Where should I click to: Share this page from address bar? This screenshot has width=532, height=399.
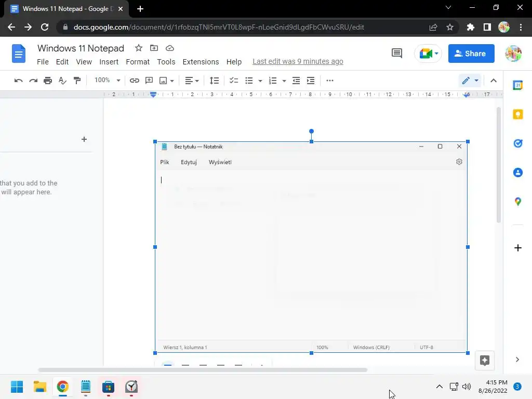click(x=433, y=27)
